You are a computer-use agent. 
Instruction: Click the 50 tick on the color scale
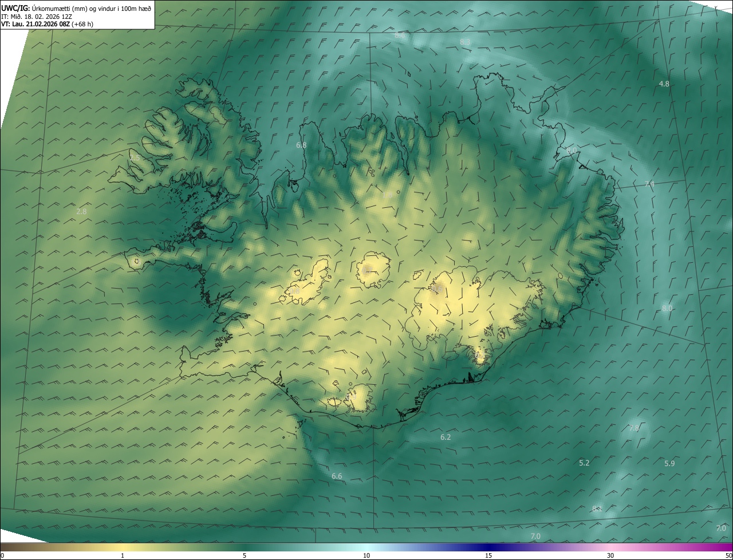pos(728,555)
